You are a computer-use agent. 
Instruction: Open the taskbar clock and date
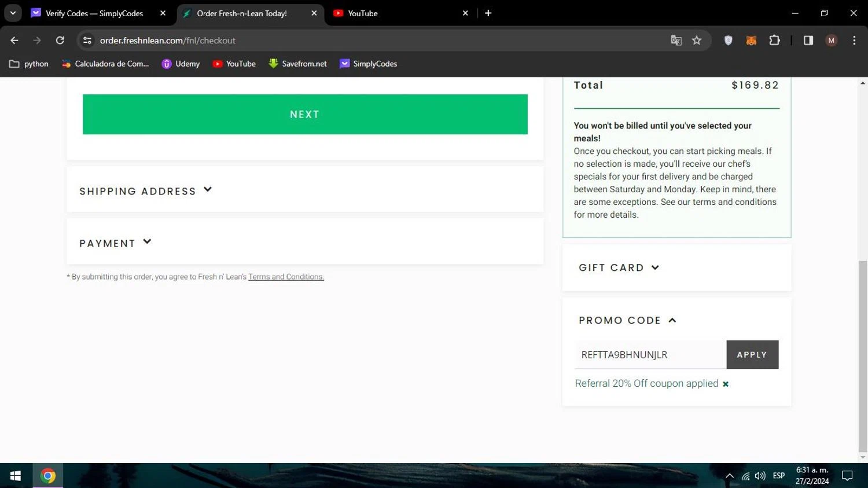tap(812, 476)
